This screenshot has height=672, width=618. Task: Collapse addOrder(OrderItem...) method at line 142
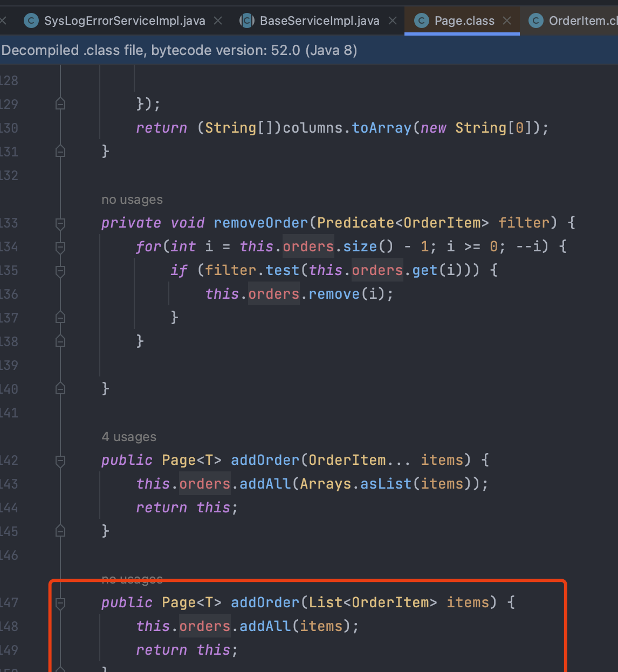pyautogui.click(x=60, y=461)
